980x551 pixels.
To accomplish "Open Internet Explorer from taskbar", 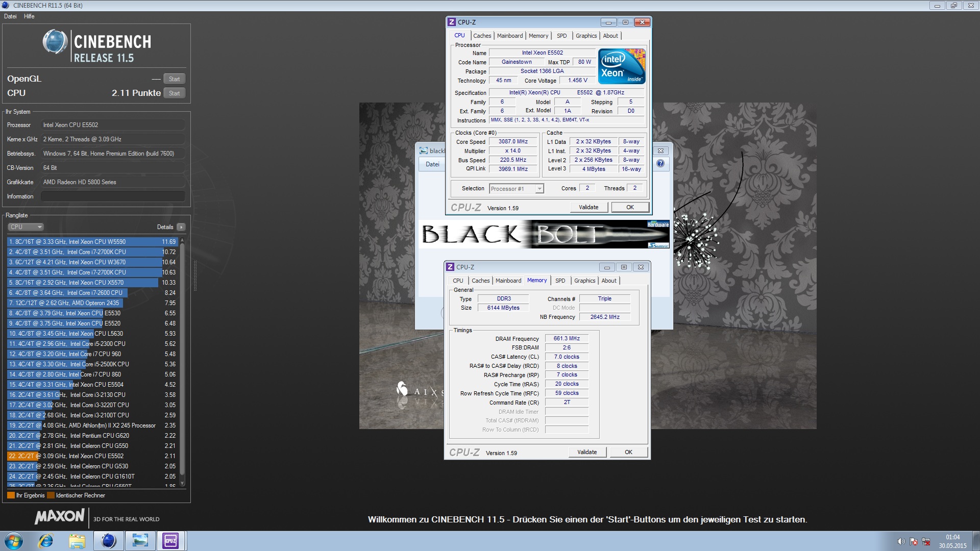I will (x=46, y=541).
